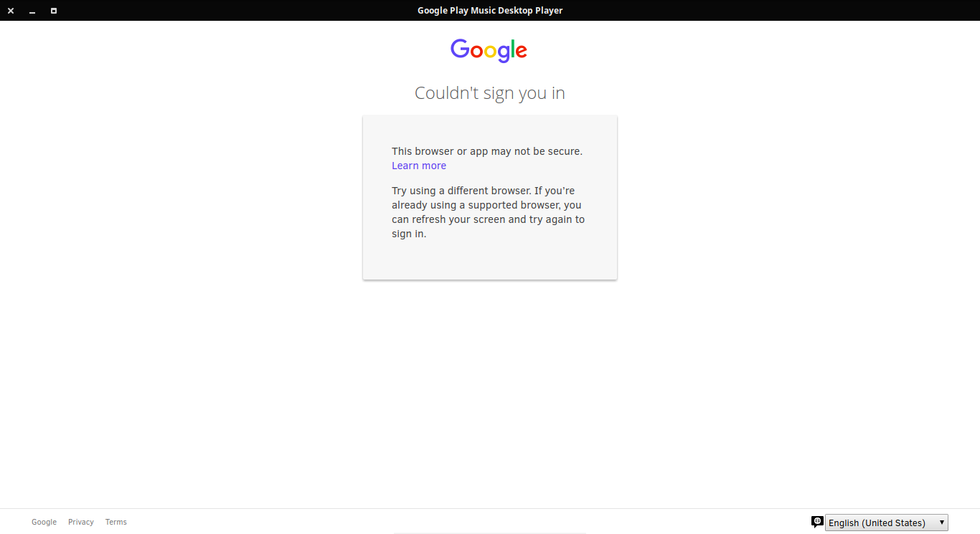This screenshot has width=980, height=534.
Task: Click the "Try using a different browser" paragraph
Action: pos(488,212)
